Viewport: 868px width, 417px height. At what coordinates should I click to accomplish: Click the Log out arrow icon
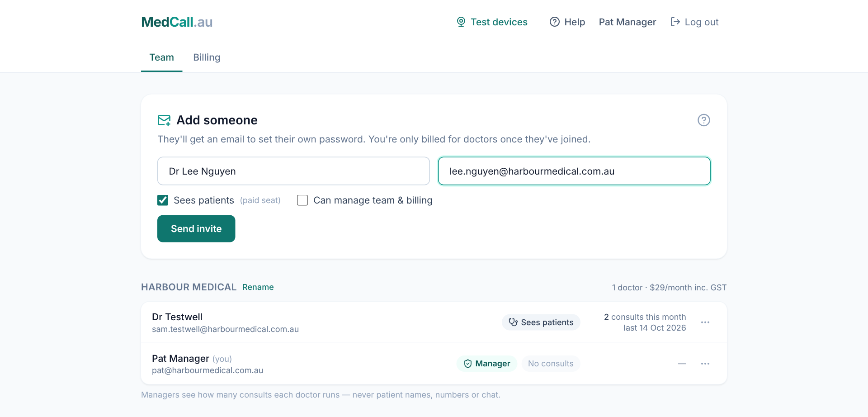pyautogui.click(x=675, y=22)
